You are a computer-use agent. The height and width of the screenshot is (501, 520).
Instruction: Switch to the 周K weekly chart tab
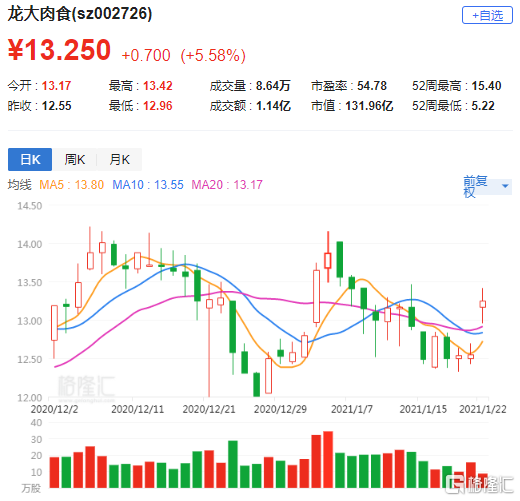[75, 159]
